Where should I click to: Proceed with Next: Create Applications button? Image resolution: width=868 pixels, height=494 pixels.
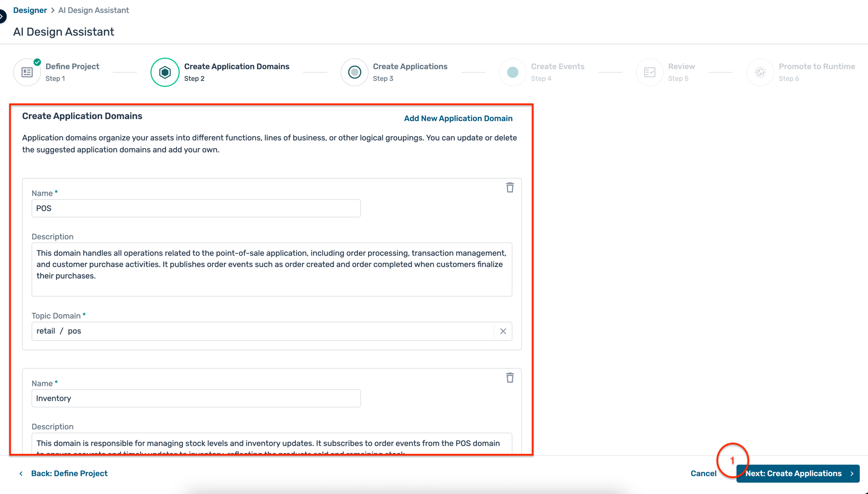798,473
